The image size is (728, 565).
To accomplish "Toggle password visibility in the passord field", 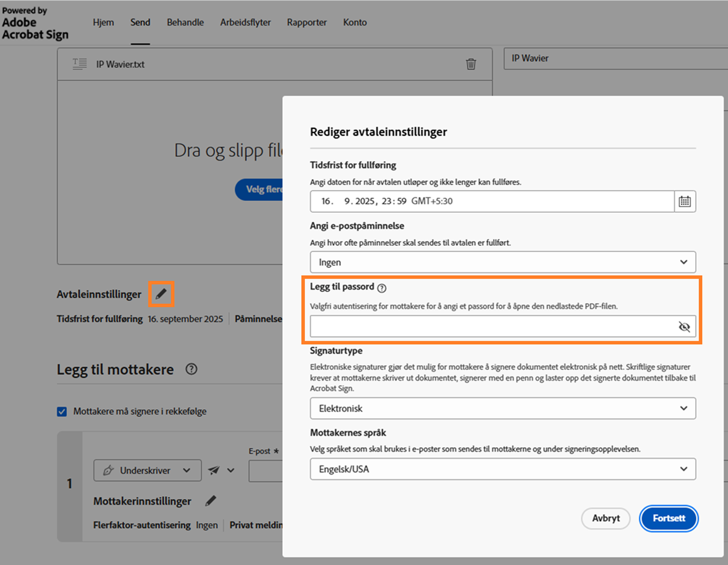I will [x=684, y=326].
